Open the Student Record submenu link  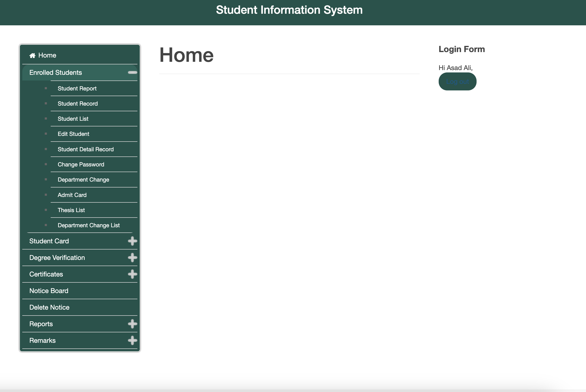tap(94, 103)
